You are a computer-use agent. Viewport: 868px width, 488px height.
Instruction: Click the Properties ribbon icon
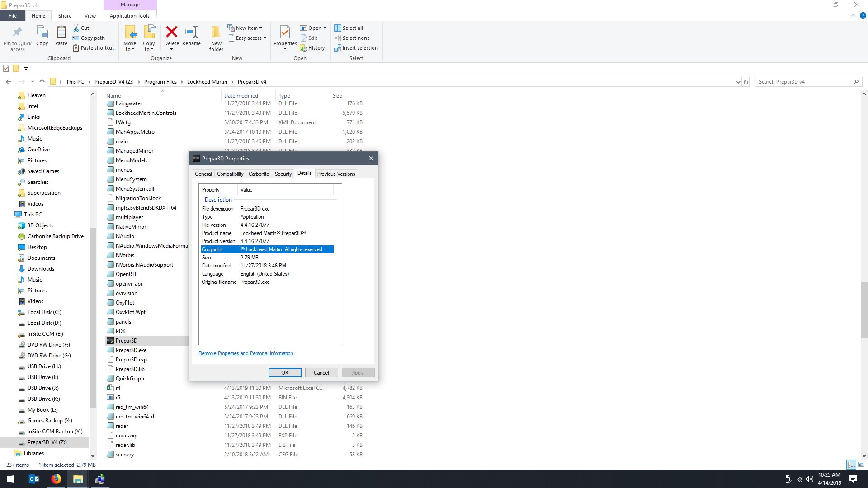[285, 33]
